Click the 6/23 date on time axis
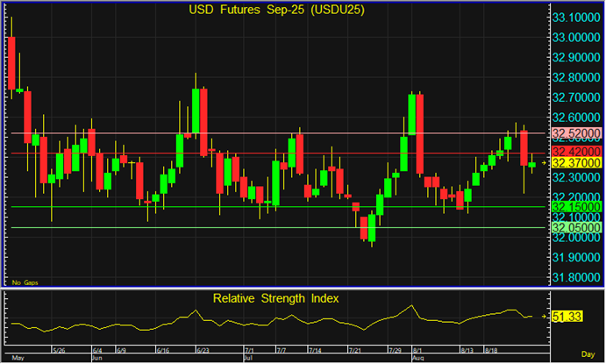The image size is (606, 364). [x=203, y=352]
